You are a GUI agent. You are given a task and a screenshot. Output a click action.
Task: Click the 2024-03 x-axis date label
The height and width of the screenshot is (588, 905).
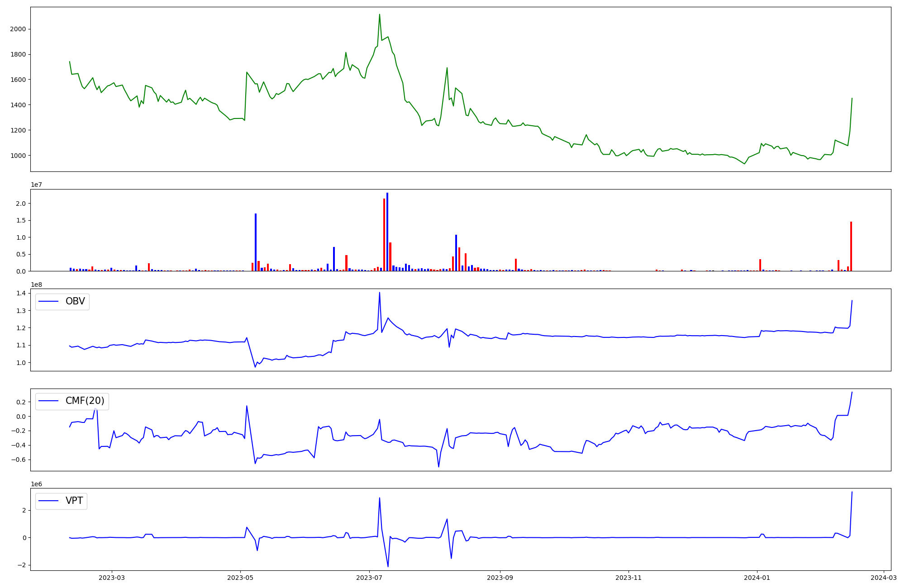pyautogui.click(x=884, y=577)
